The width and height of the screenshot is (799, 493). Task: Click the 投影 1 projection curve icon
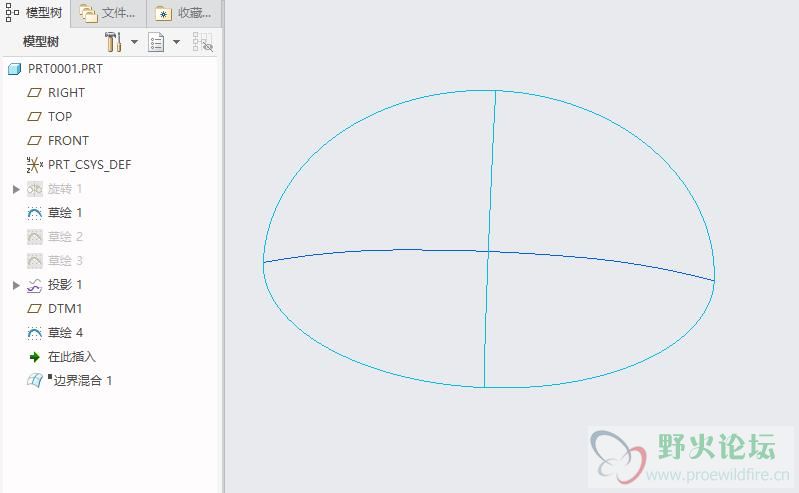(34, 286)
